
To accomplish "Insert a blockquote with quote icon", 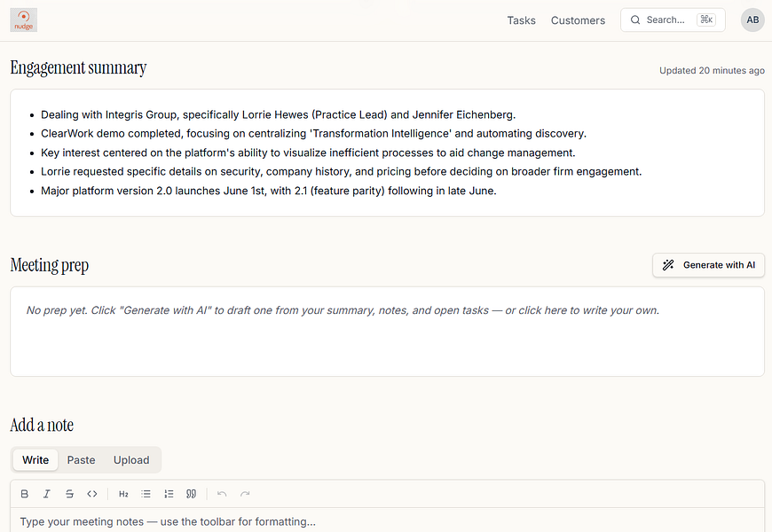I will point(192,494).
